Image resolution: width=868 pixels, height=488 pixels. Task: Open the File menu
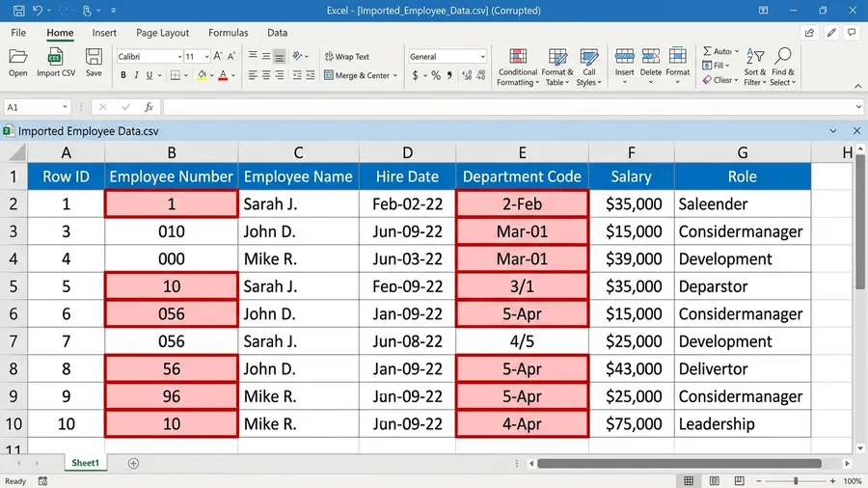[18, 33]
